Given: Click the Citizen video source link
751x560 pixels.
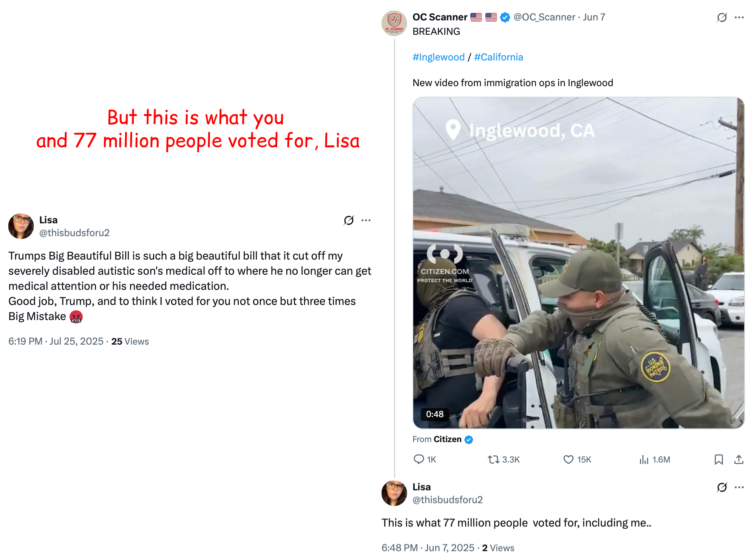Looking at the screenshot, I should tap(448, 439).
